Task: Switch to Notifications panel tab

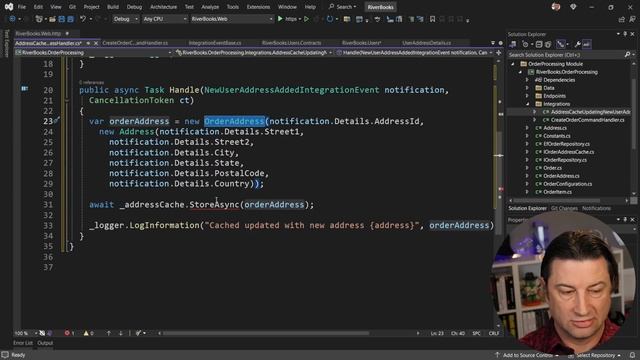Action: tap(596, 209)
